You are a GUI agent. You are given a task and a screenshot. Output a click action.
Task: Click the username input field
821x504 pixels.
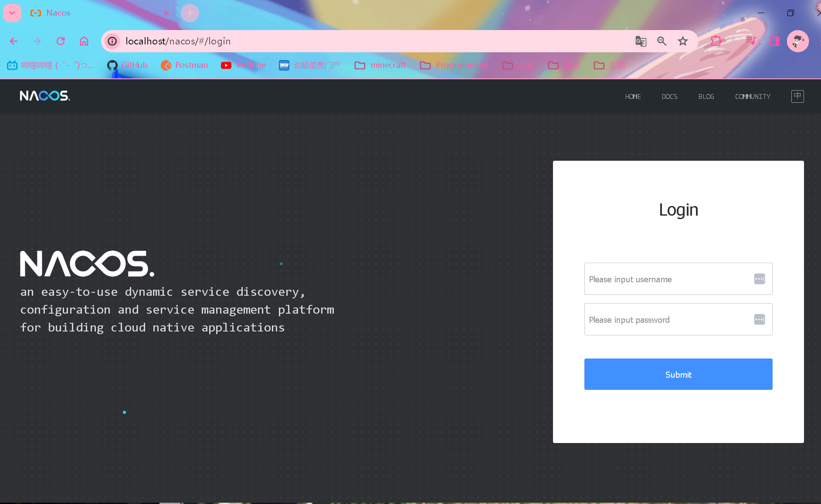point(678,279)
